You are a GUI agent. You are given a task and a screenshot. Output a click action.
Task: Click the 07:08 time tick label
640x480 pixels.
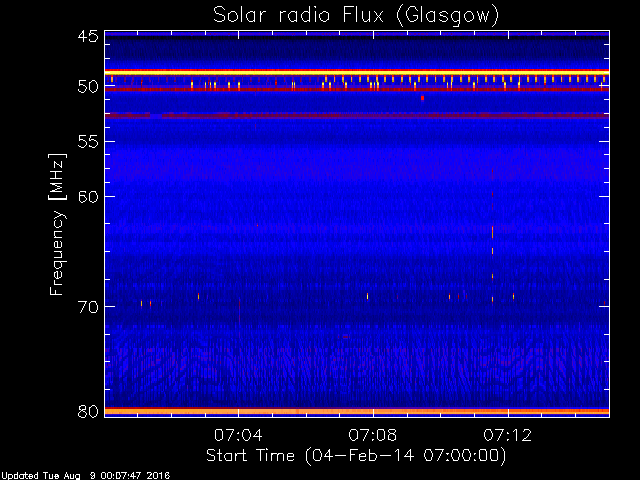pos(373,435)
